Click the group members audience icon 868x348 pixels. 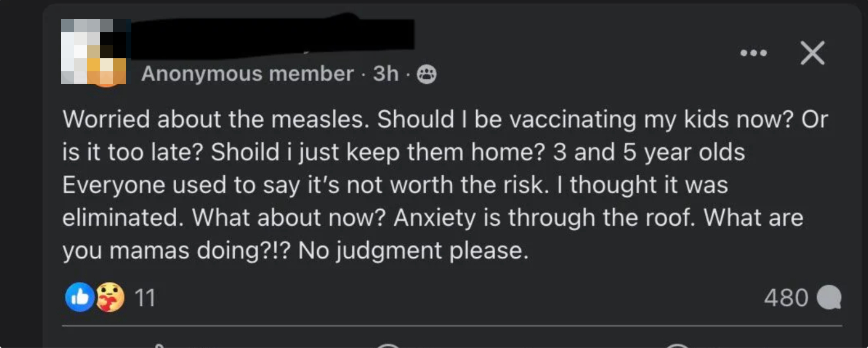[427, 74]
